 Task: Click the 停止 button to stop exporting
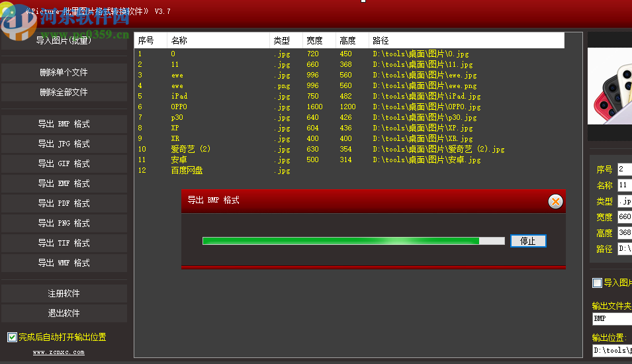tap(528, 241)
